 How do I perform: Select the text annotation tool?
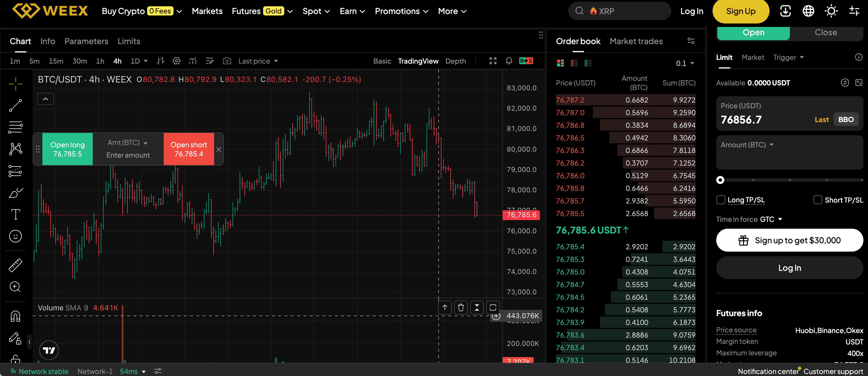15,214
